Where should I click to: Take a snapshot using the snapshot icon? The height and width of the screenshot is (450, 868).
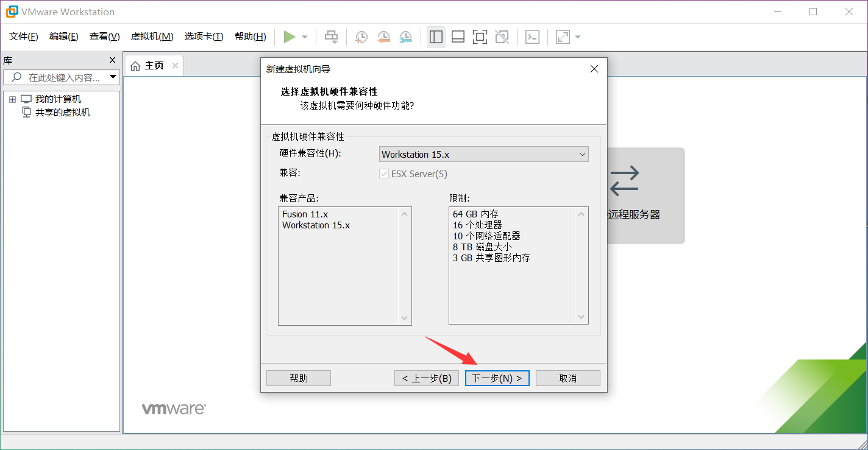click(x=361, y=37)
